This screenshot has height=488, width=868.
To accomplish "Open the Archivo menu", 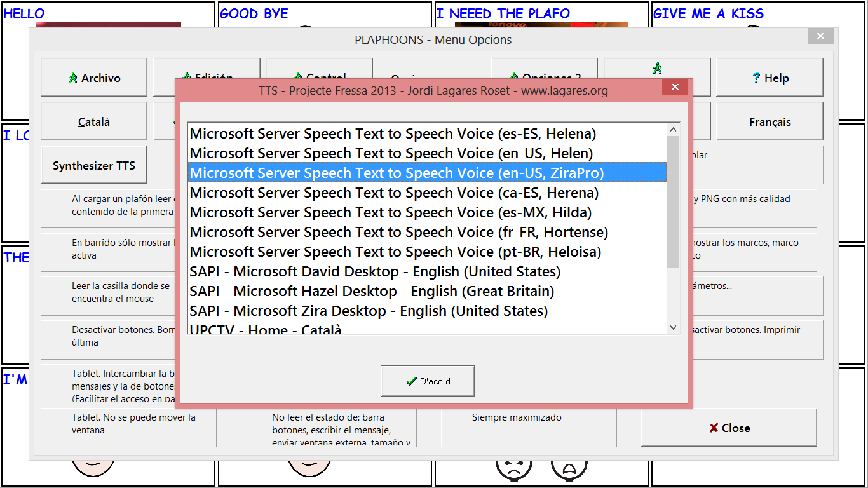I will pyautogui.click(x=94, y=78).
